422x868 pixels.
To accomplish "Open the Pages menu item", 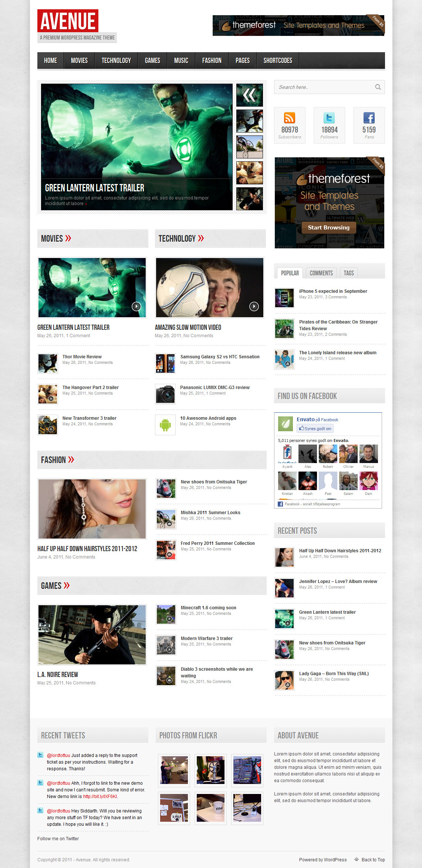I will coord(243,60).
